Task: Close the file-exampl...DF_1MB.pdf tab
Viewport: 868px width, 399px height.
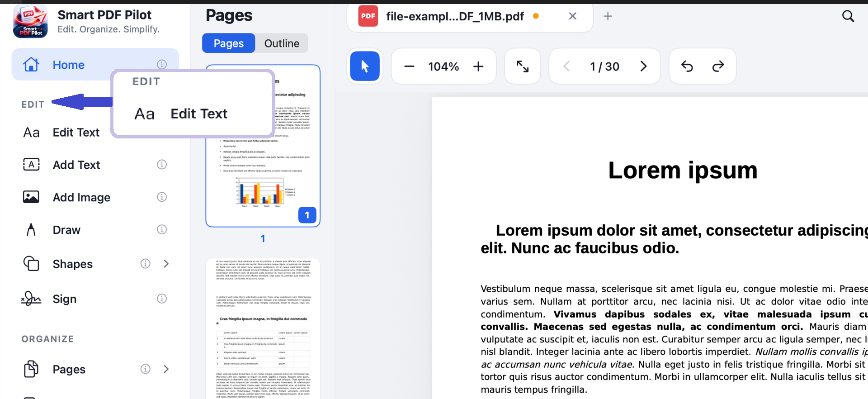Action: [x=573, y=16]
